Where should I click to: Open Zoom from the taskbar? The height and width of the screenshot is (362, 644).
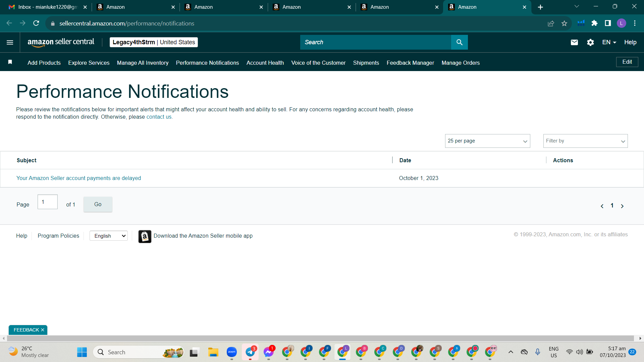tap(232, 352)
